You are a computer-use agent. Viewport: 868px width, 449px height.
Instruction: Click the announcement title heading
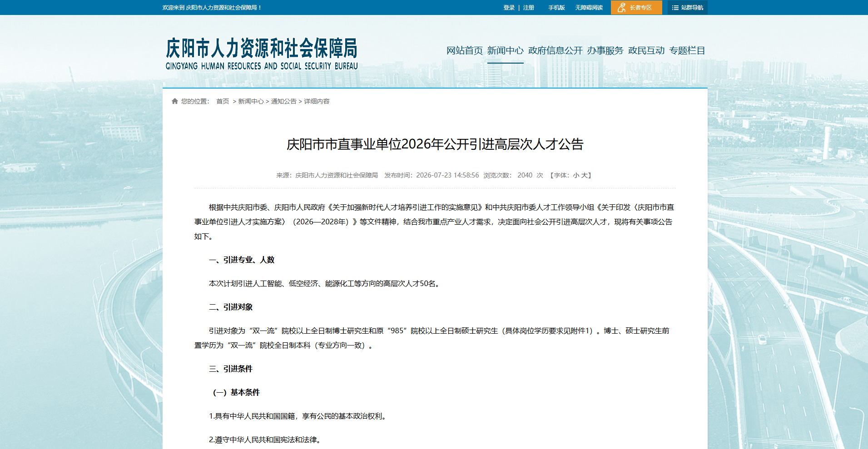coord(435,144)
